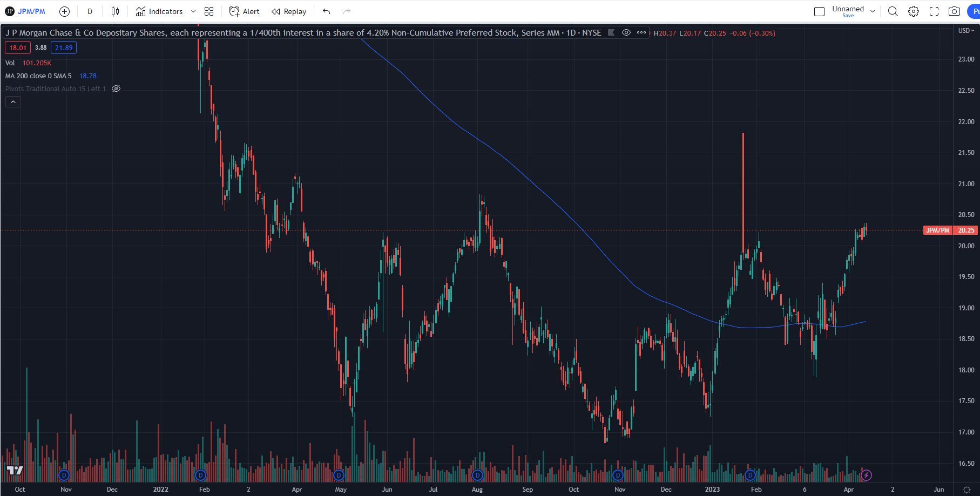Open time axis settings gear icon
Screen dimensions: 980x496
(x=967, y=490)
